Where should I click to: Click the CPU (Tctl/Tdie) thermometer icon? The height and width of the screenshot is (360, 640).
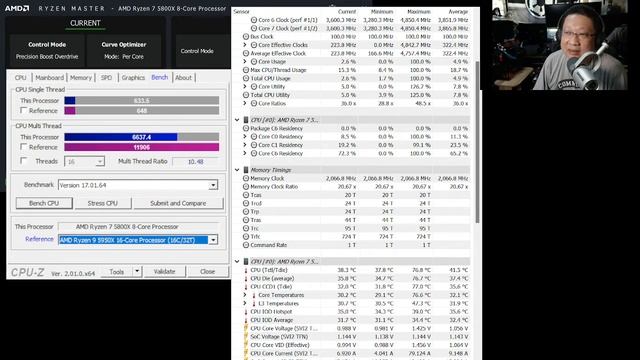246,270
